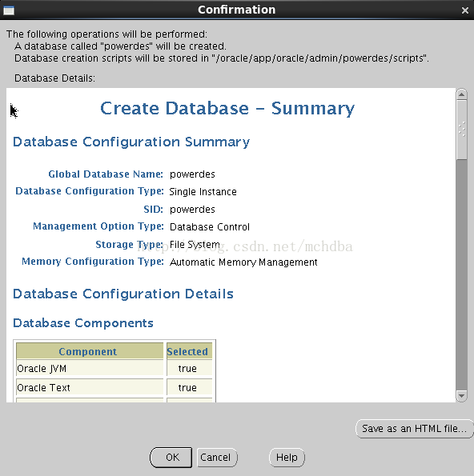This screenshot has height=476, width=474.
Task: Click the Database Configuration Type label
Action: [90, 191]
